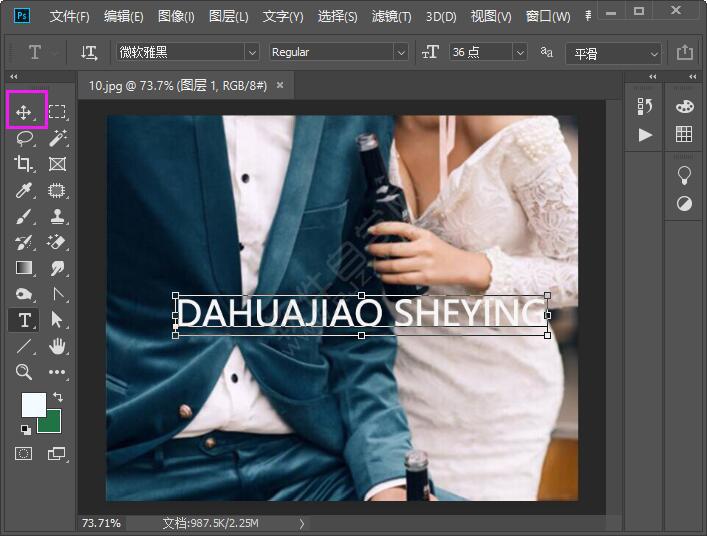
Task: Select the Spot Healing patch tool
Action: click(57, 191)
